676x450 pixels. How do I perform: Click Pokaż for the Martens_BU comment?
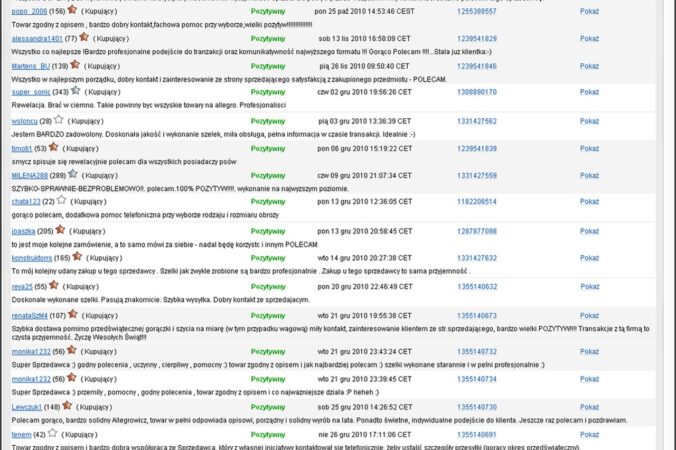[x=589, y=66]
